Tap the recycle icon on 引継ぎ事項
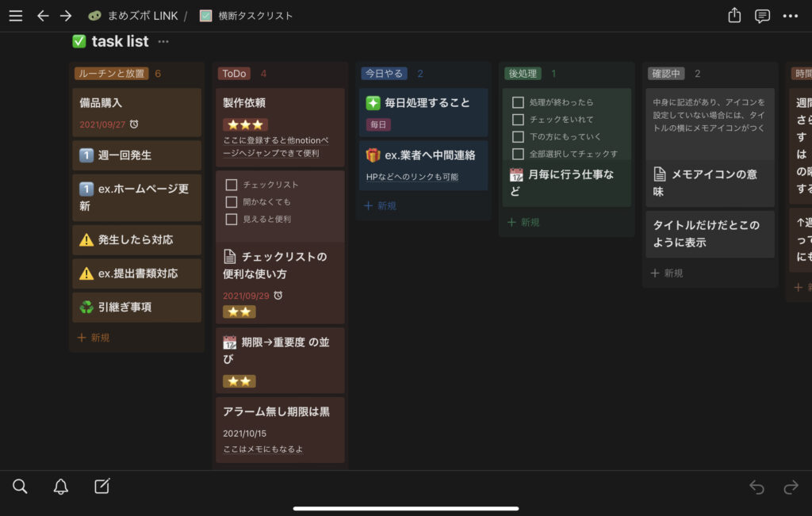Image resolution: width=812 pixels, height=516 pixels. (x=86, y=307)
